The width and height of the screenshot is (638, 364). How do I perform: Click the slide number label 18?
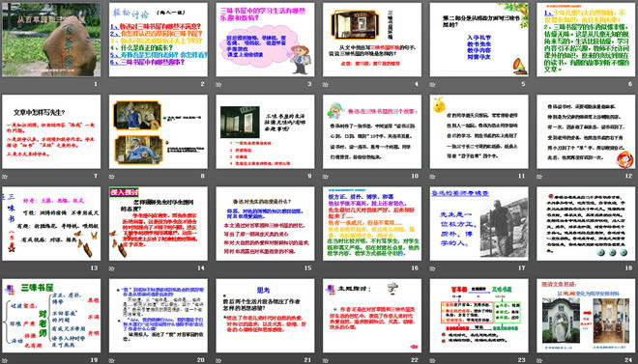628,267
